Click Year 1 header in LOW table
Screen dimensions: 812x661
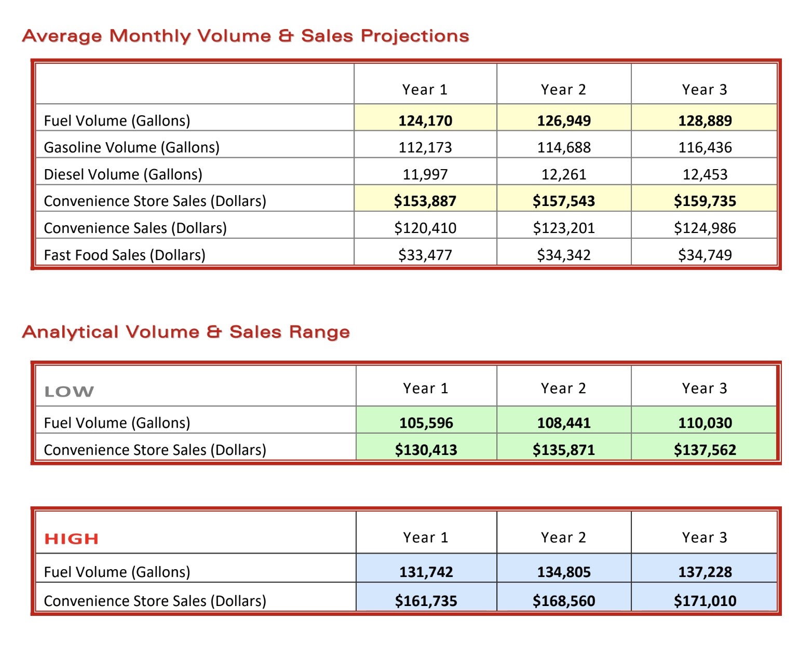pyautogui.click(x=426, y=389)
